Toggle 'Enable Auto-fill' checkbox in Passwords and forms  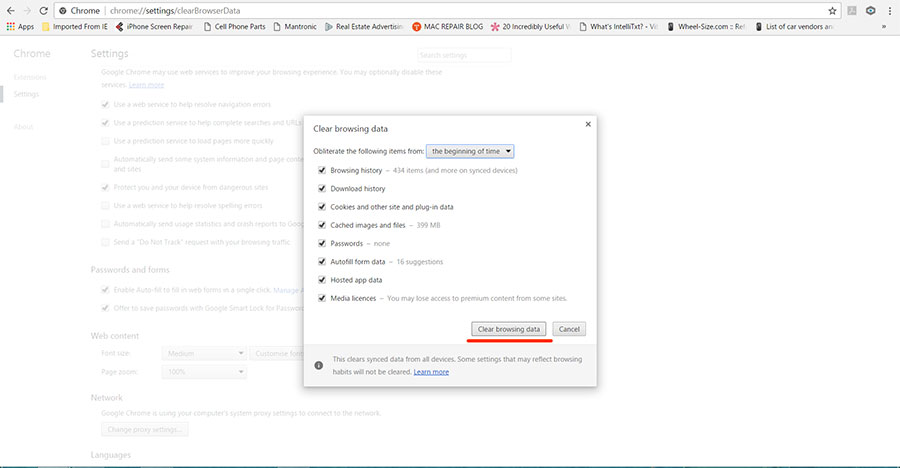[x=105, y=290]
